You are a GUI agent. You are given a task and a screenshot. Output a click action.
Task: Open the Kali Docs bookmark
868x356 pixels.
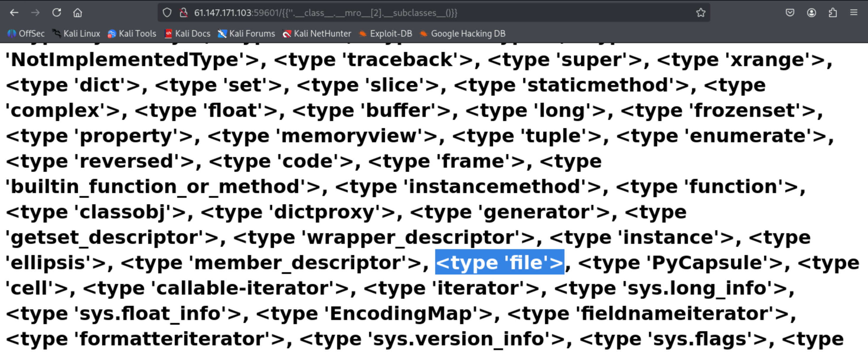click(187, 34)
